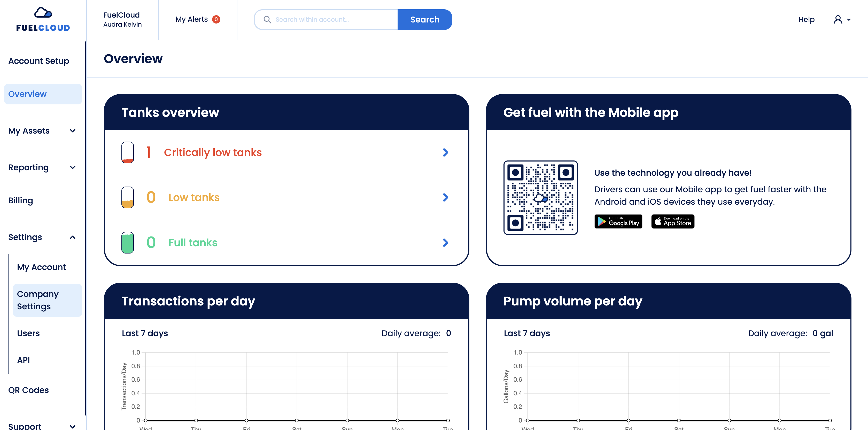This screenshot has width=868, height=430.
Task: Open the QR Codes page
Action: 28,390
